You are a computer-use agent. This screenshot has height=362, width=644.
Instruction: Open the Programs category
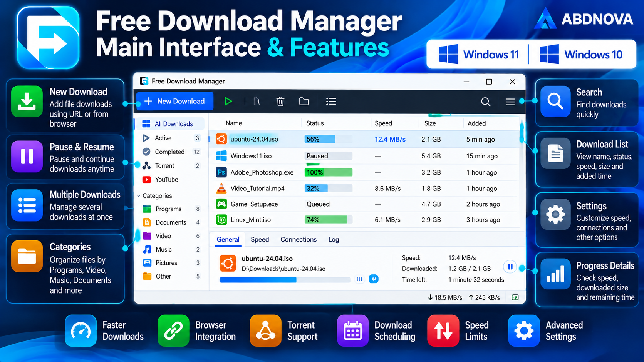[x=170, y=209]
